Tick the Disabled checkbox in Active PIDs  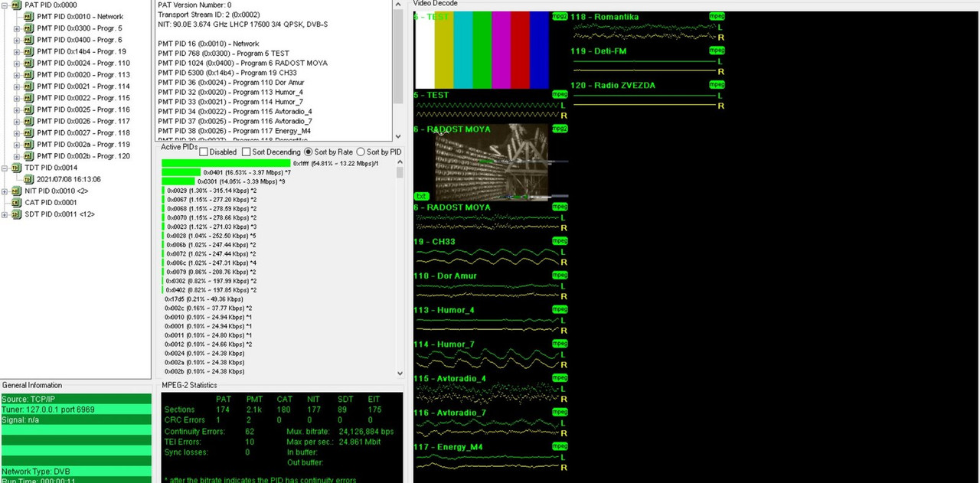[204, 152]
